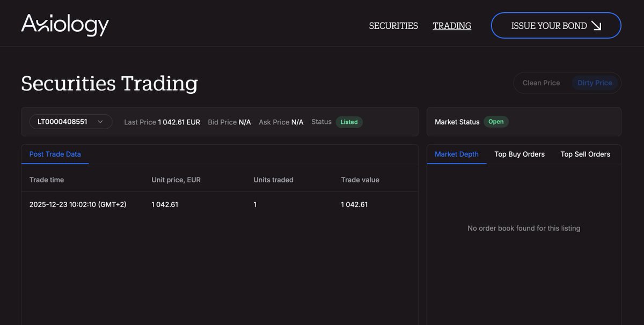The image size is (644, 325).
Task: Click trade time 2025-12-23 10:02:10 cell
Action: click(x=78, y=204)
